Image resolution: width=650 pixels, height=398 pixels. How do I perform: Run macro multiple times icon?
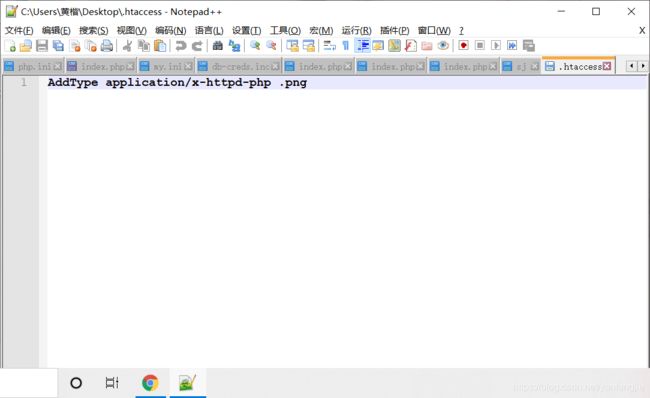512,46
